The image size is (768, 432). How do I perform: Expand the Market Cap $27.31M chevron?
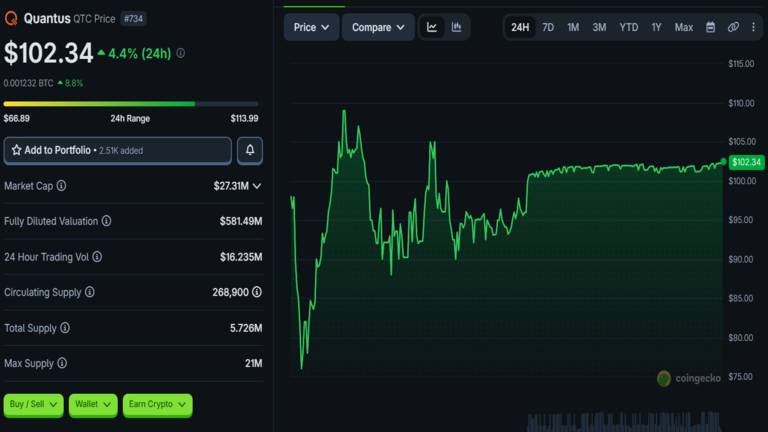pyautogui.click(x=257, y=186)
